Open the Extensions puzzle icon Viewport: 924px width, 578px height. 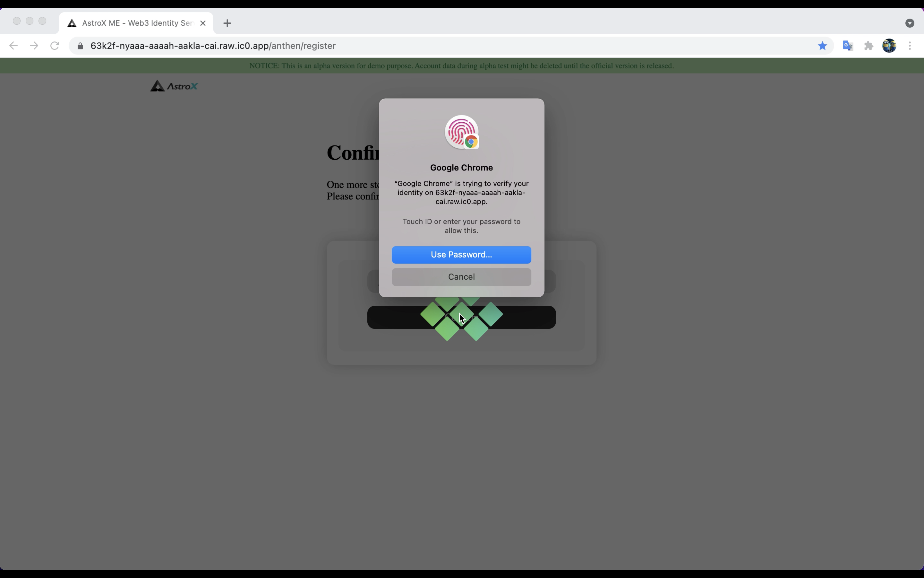(x=869, y=46)
